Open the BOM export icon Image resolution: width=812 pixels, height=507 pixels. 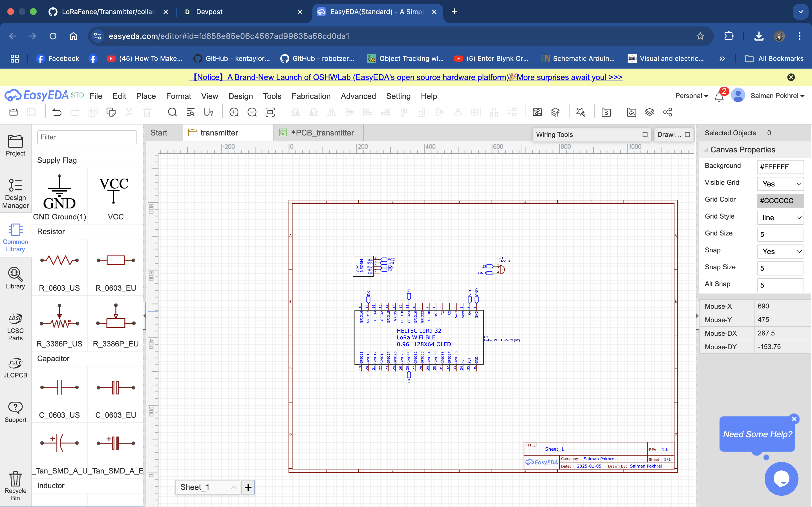606,112
